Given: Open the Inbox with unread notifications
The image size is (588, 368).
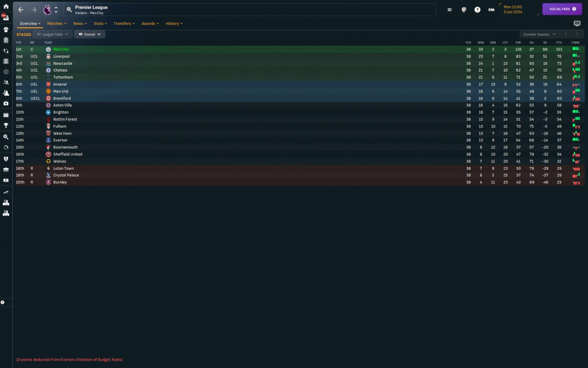Looking at the screenshot, I should pos(6,18).
